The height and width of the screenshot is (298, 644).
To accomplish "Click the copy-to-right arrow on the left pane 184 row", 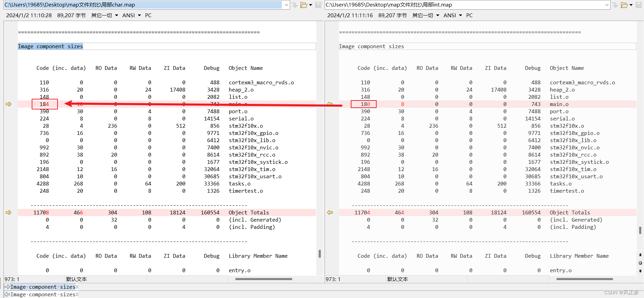I will tap(9, 104).
